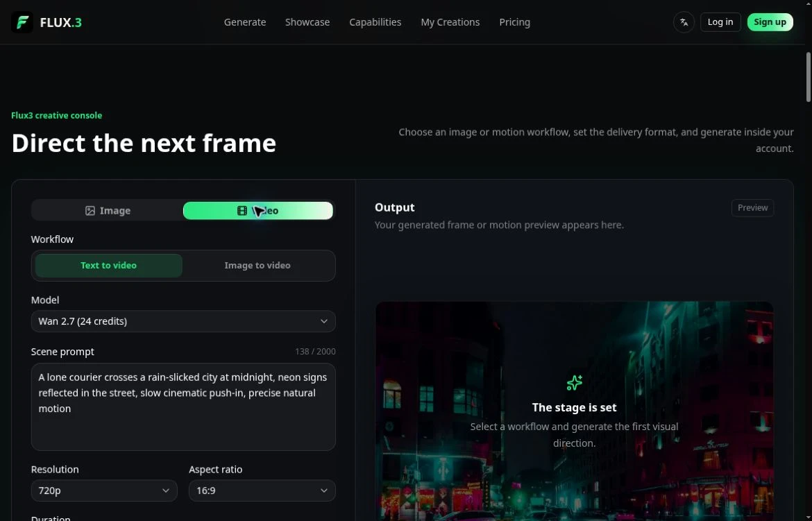Open the Aspect ratio 16:9 dropdown

[x=262, y=490]
